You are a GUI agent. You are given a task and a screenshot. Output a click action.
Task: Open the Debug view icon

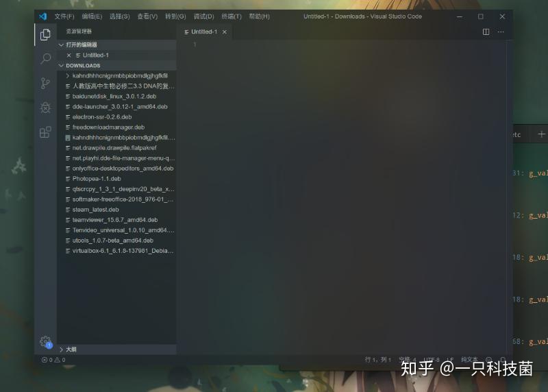click(x=45, y=108)
